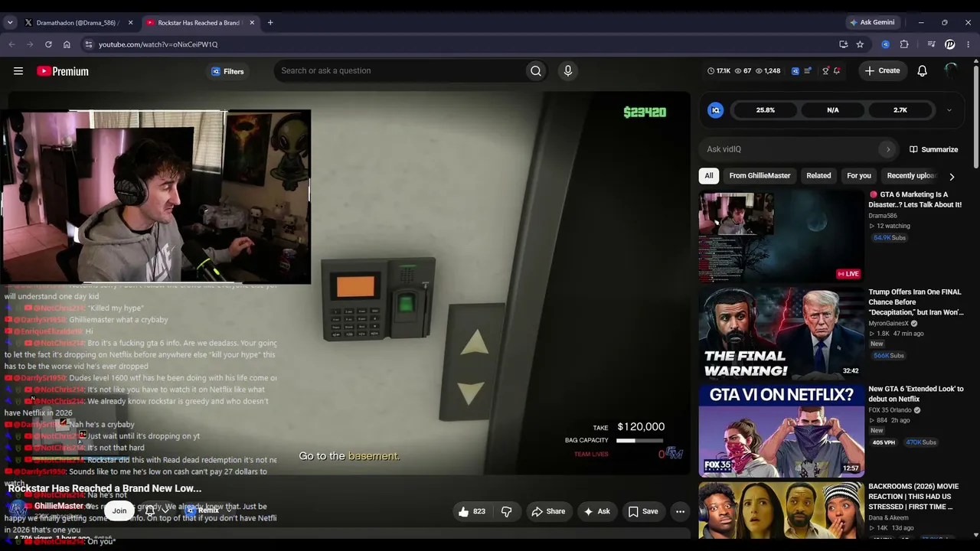
Task: Click the vidIQ logo in top stats bar
Action: [795, 71]
